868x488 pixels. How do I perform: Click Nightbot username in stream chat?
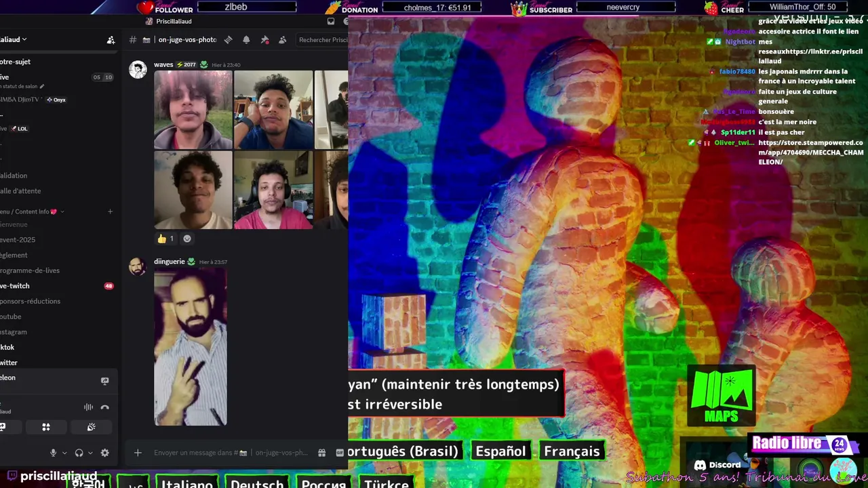click(x=740, y=41)
